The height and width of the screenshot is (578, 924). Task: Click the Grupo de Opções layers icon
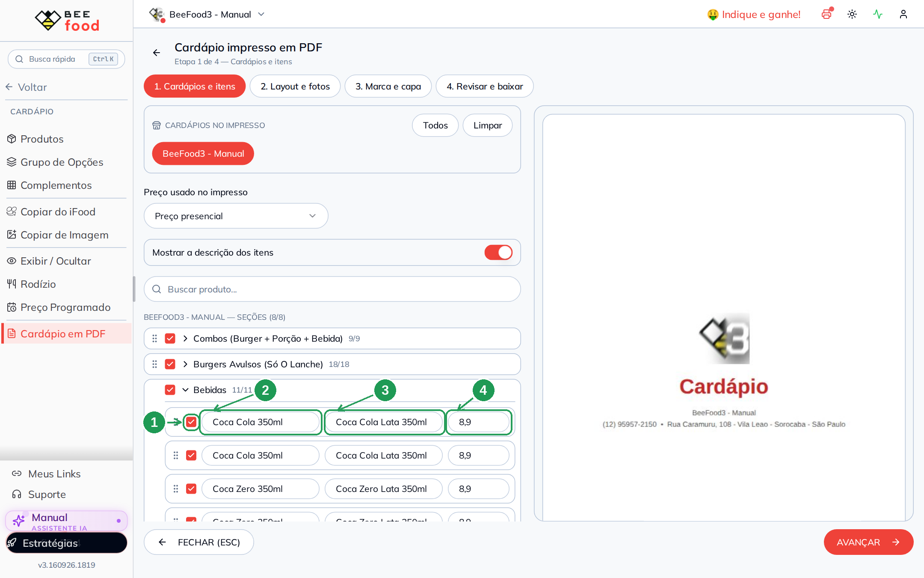12,162
